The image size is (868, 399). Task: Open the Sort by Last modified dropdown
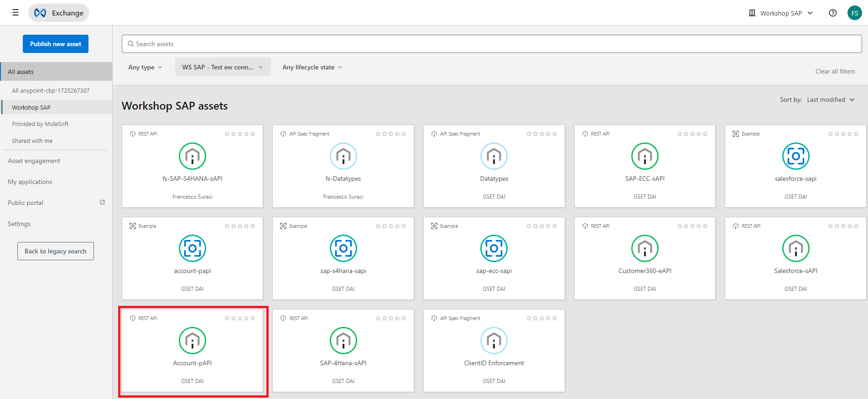(831, 100)
